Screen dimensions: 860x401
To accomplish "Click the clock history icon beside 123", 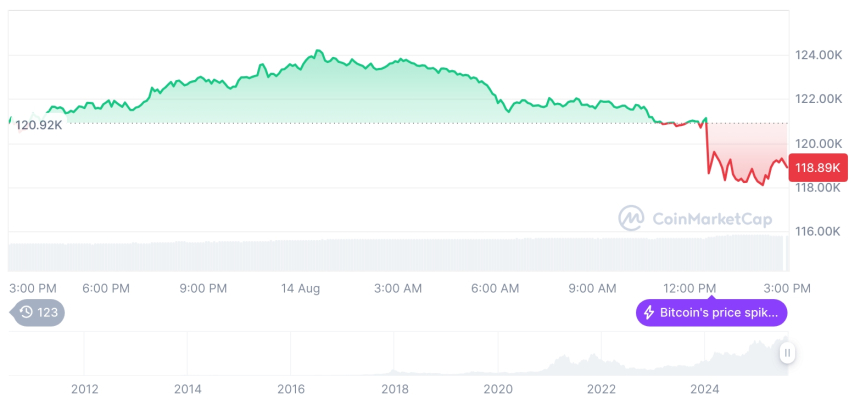I will [x=27, y=313].
